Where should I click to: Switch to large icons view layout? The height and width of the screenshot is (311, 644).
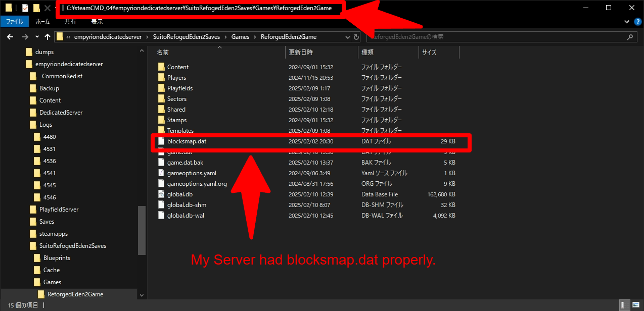[x=635, y=305]
